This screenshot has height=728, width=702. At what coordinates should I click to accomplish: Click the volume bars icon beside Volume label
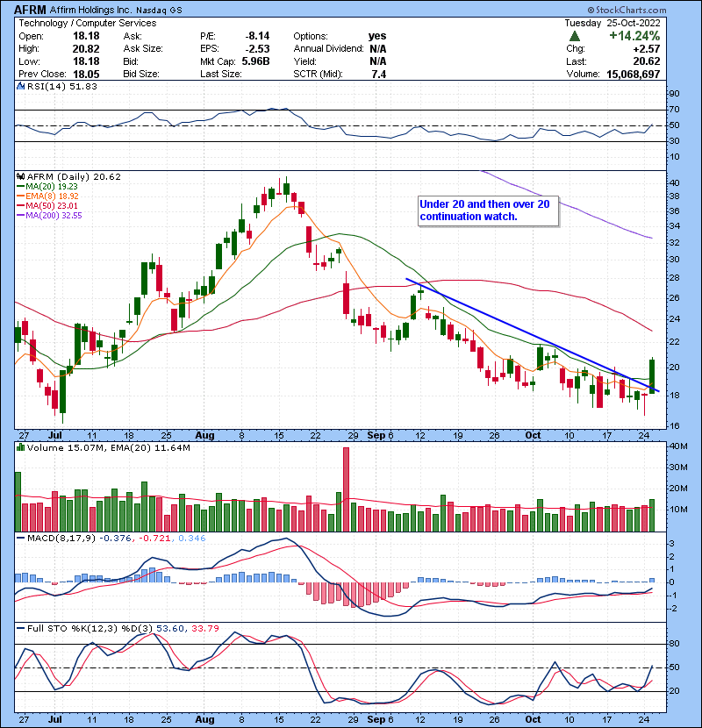coord(20,447)
